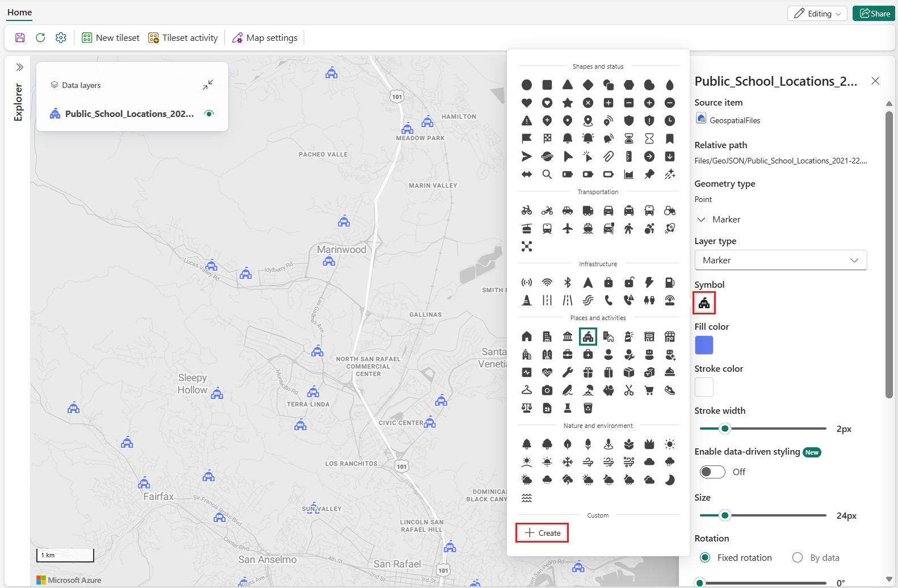This screenshot has height=588, width=898.
Task: Create a custom symbol
Action: point(542,533)
